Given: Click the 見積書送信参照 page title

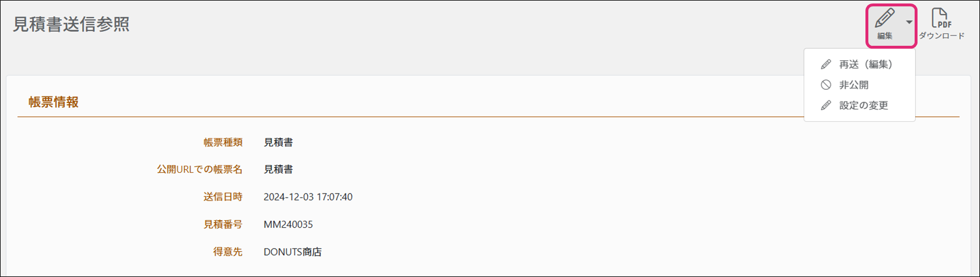Looking at the screenshot, I should pyautogui.click(x=71, y=24).
